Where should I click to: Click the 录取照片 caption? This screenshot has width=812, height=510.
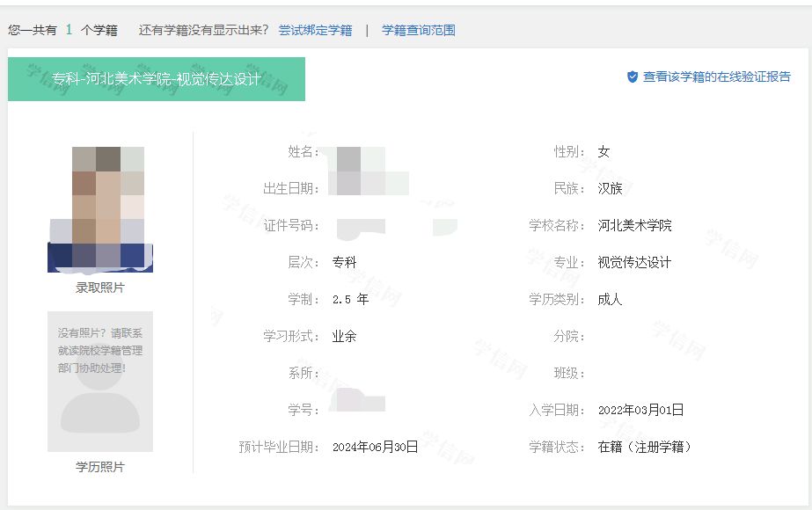(x=100, y=288)
